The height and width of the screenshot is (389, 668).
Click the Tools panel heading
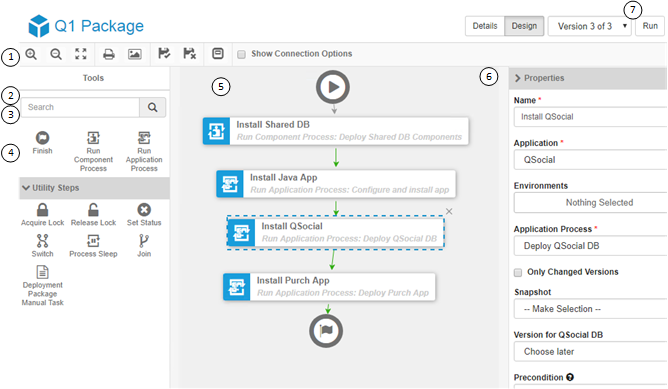pyautogui.click(x=93, y=78)
